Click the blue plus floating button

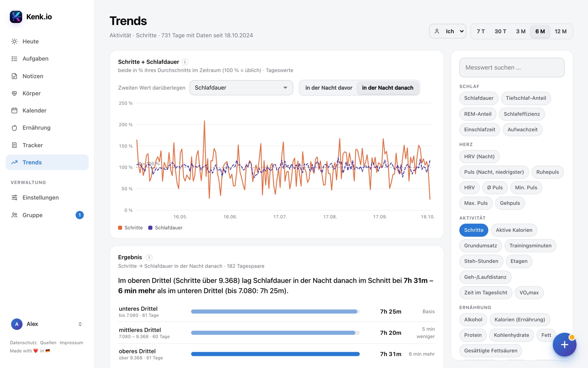564,344
